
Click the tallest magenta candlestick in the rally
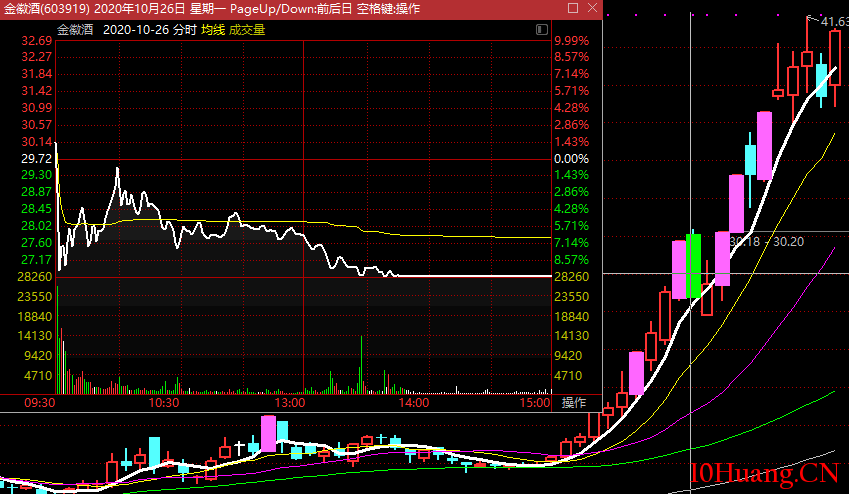click(764, 145)
